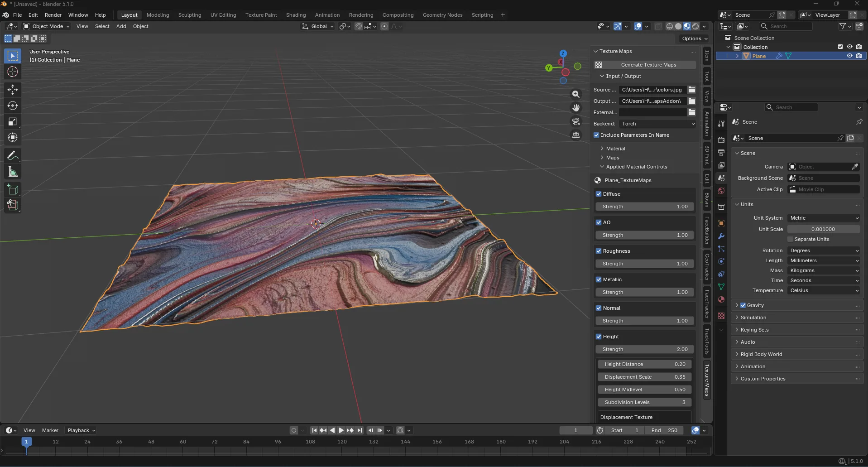Open the Object properties tab
The image size is (868, 467).
tap(721, 223)
